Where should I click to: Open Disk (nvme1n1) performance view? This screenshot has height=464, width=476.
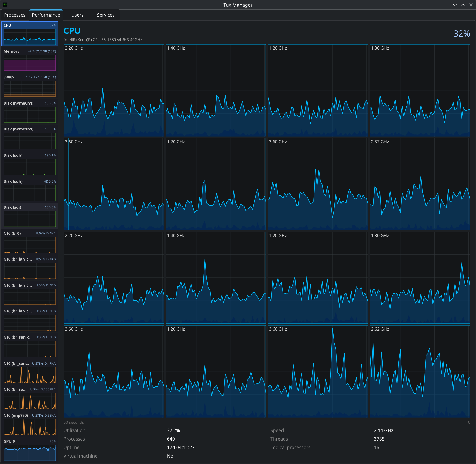pos(30,138)
